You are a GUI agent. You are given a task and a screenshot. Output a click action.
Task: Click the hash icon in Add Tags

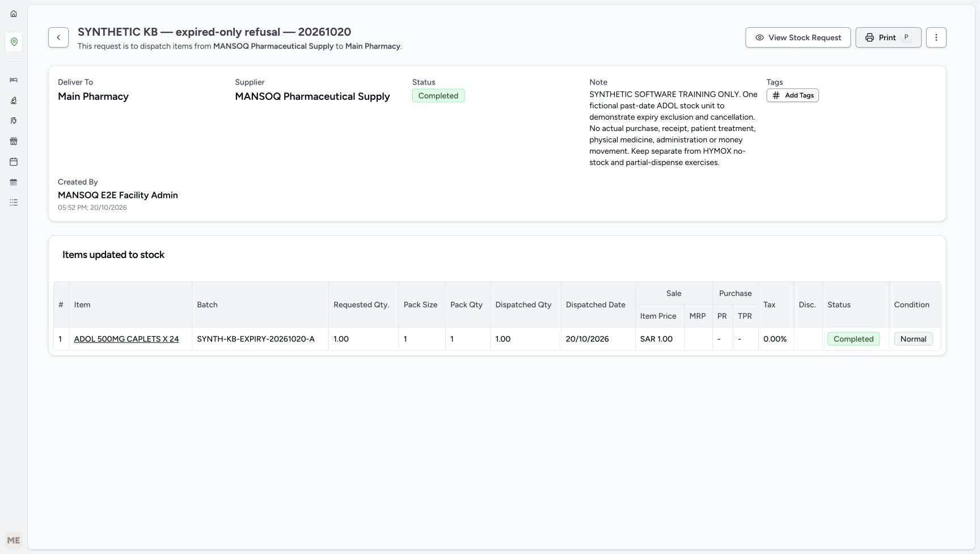pyautogui.click(x=776, y=95)
